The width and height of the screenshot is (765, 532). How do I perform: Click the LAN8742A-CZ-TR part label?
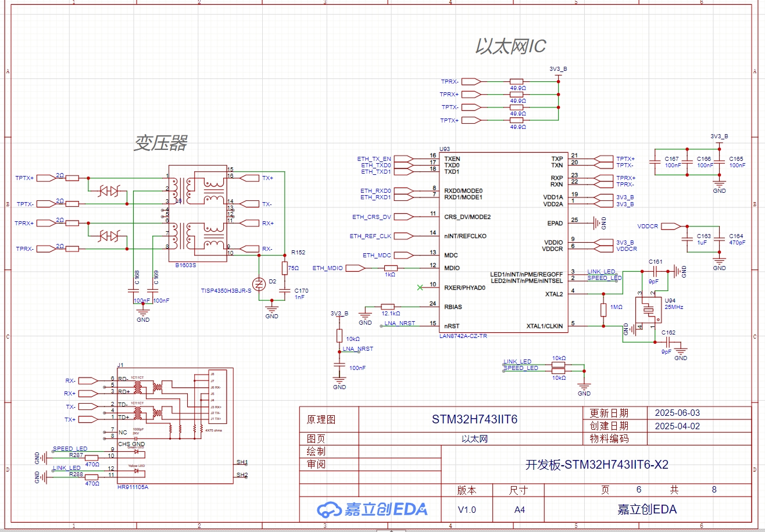[464, 336]
